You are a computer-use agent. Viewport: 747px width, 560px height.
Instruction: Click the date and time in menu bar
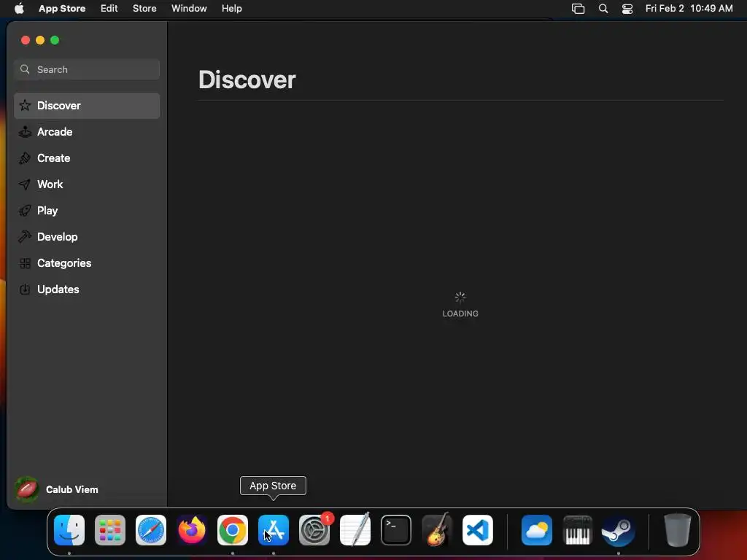689,9
